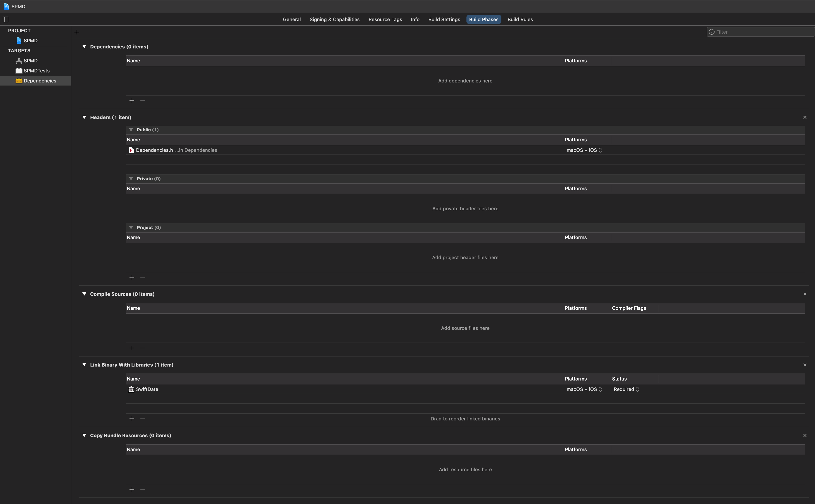This screenshot has width=815, height=504.
Task: Click the add new build phase plus icon
Action: click(77, 32)
